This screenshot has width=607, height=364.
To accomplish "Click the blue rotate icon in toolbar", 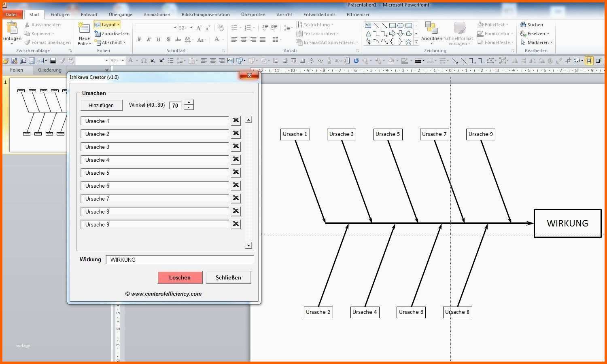I will [356, 61].
